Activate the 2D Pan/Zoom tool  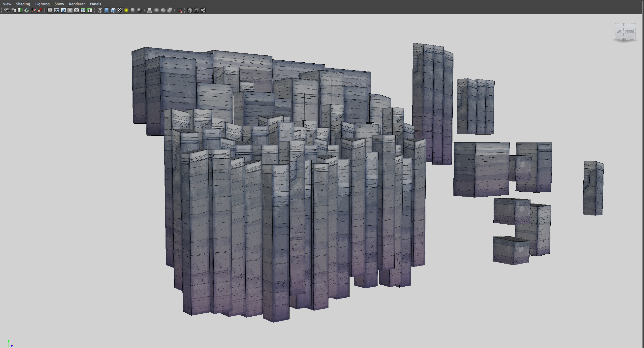tap(33, 10)
